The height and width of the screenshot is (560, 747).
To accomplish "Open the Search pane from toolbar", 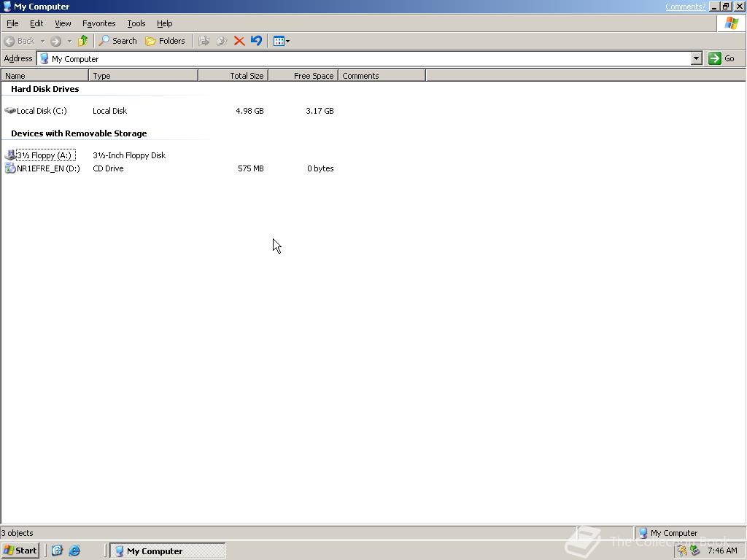I will (117, 41).
